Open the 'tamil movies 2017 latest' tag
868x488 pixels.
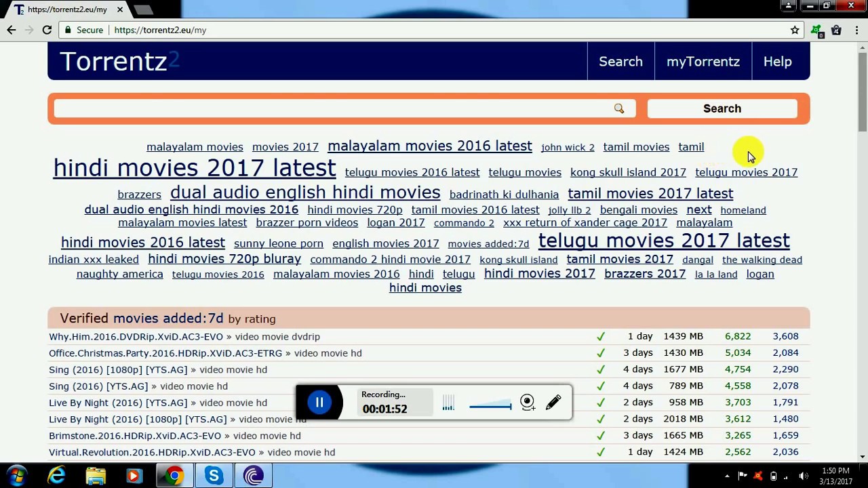650,194
